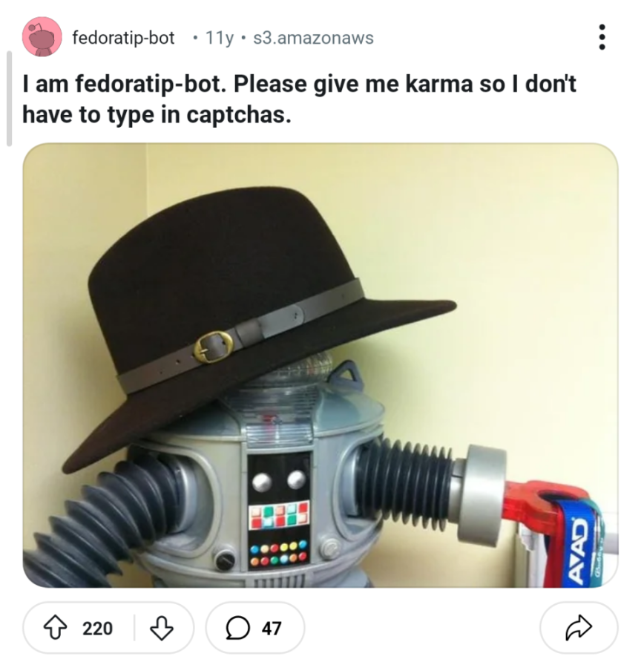
Task: Open the three-dot post options menu
Action: pos(602,37)
